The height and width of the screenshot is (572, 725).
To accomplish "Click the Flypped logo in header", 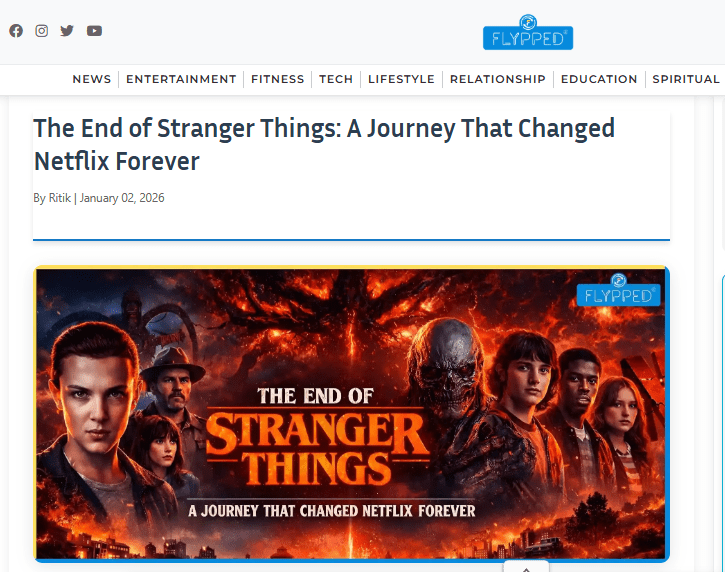I will (528, 32).
